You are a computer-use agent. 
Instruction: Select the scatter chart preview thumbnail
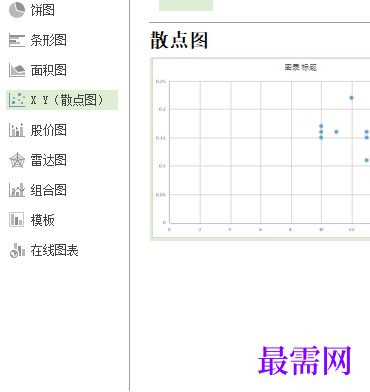click(260, 149)
